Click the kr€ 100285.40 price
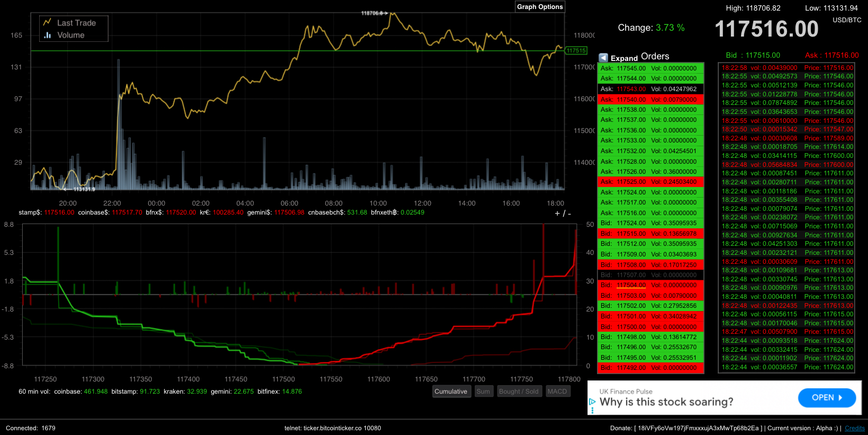 click(228, 212)
